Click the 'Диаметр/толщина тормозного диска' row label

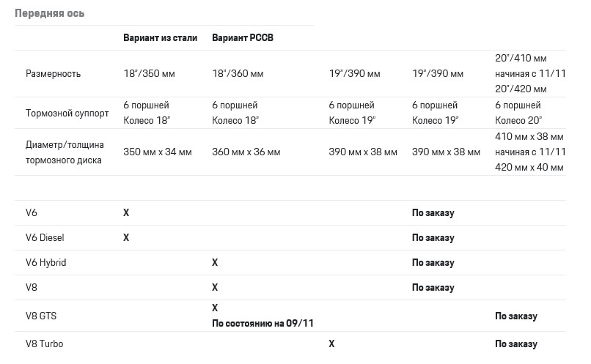(64, 152)
